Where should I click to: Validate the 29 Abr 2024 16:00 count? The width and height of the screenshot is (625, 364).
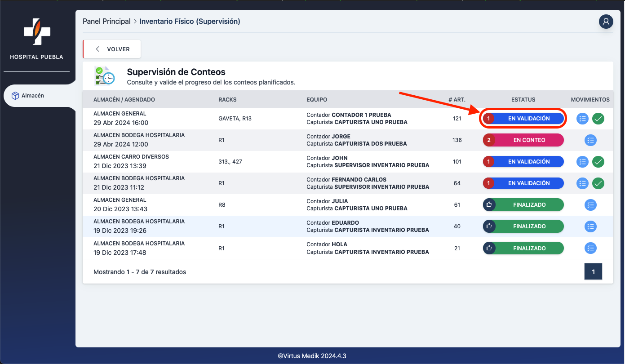[x=598, y=119]
